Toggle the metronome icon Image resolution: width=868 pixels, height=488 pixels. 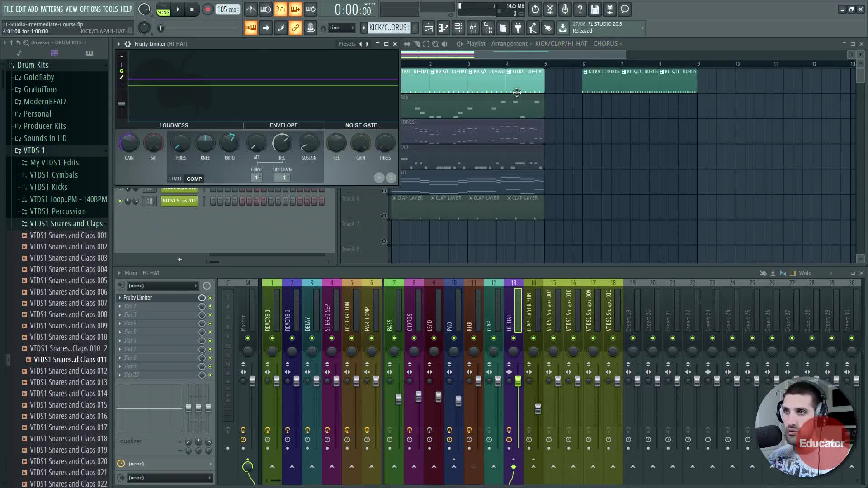[251, 9]
